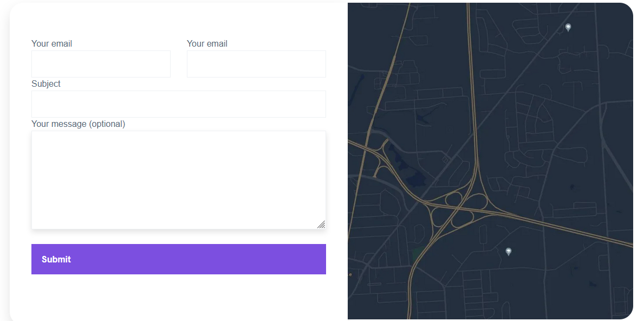The width and height of the screenshot is (644, 321).
Task: Click inside the Your message text area
Action: [x=179, y=180]
